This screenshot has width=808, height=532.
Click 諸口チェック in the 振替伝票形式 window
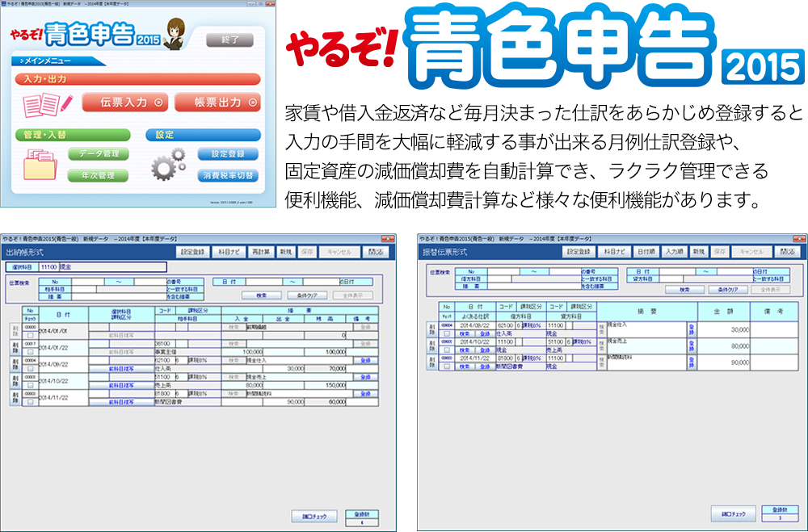pos(734,513)
